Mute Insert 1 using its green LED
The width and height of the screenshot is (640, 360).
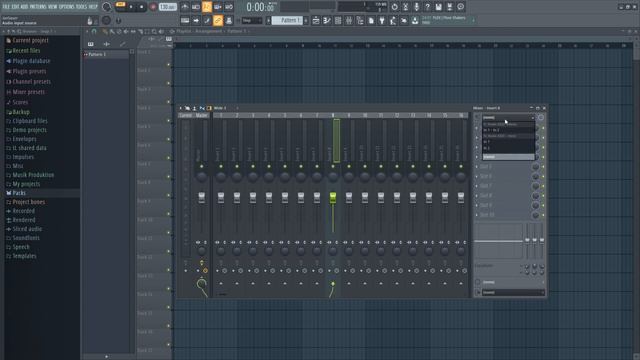pyautogui.click(x=221, y=167)
